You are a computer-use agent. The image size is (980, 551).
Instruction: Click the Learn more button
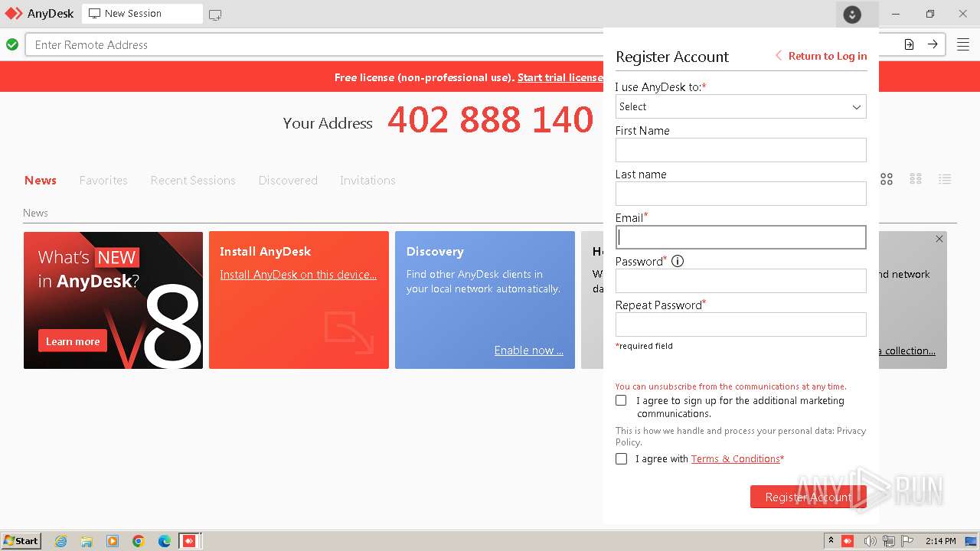pos(73,341)
